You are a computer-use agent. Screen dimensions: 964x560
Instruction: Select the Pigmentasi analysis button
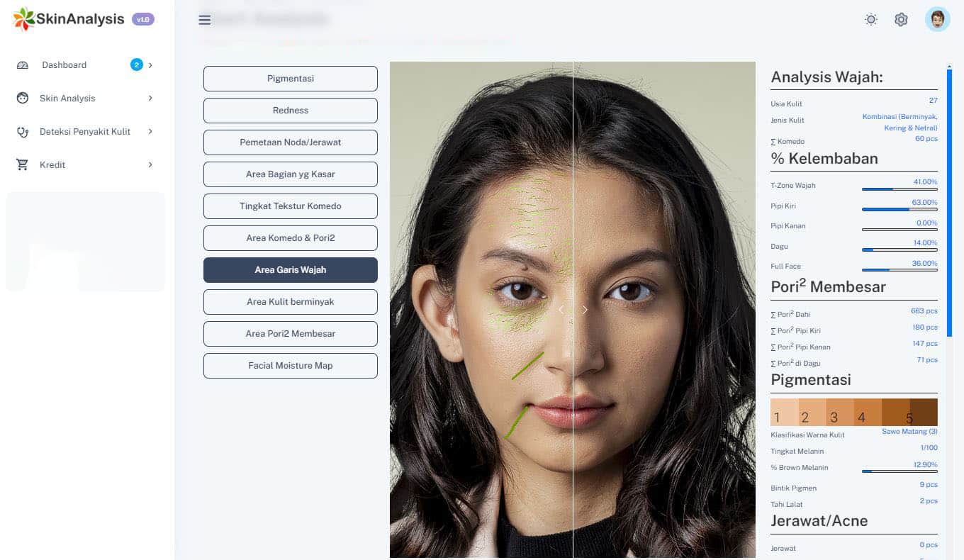pos(290,78)
